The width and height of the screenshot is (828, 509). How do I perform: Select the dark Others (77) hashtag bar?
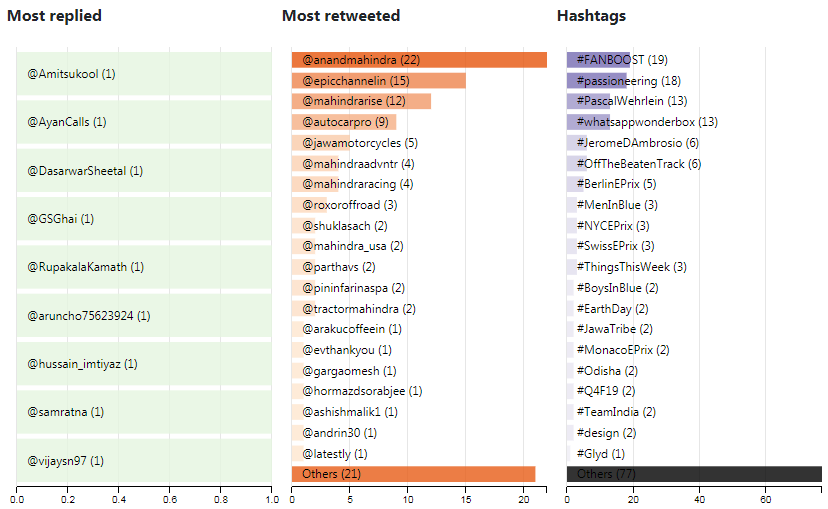point(693,474)
